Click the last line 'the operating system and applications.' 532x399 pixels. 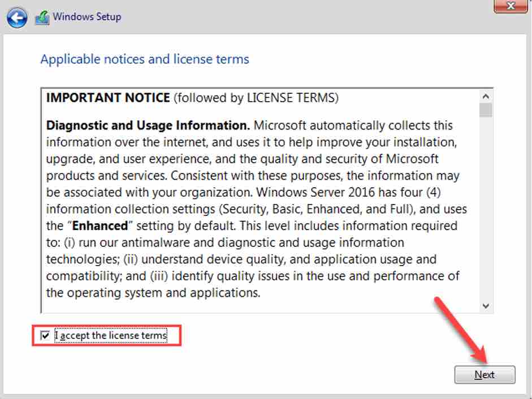coord(153,293)
